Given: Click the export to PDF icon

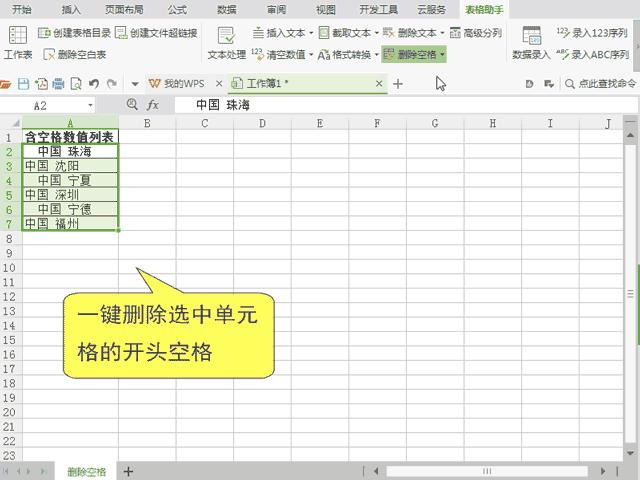Looking at the screenshot, I should [41, 84].
